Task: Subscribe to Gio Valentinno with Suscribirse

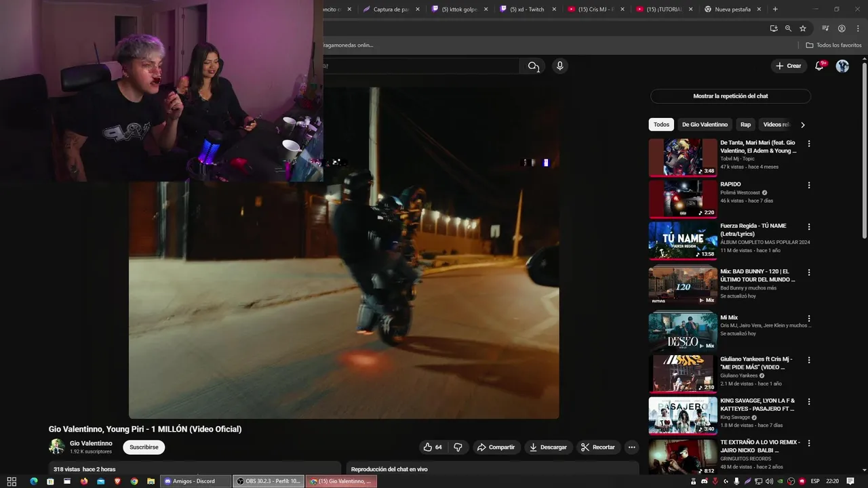Action: (x=144, y=447)
